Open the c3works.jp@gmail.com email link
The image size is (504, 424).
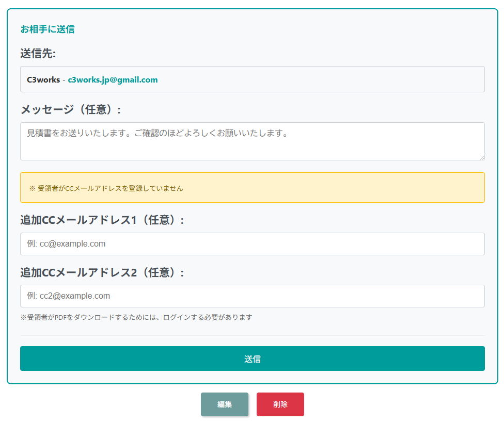tap(113, 80)
